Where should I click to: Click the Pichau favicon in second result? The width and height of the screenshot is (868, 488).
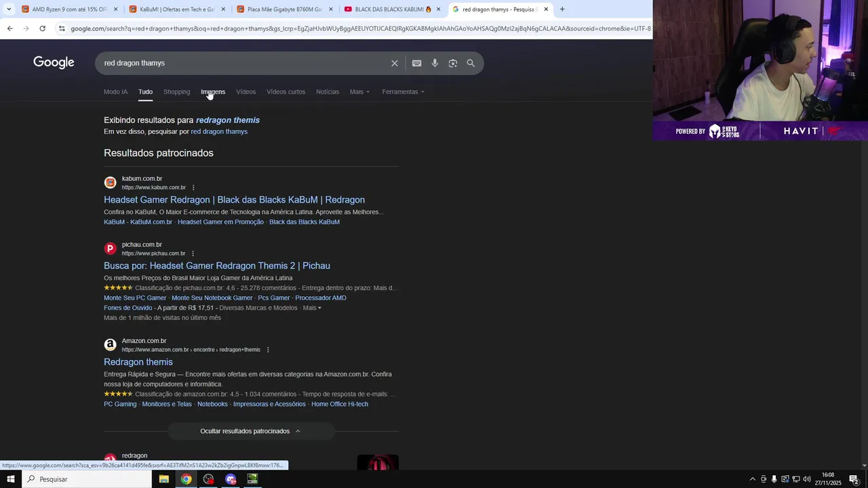[110, 248]
